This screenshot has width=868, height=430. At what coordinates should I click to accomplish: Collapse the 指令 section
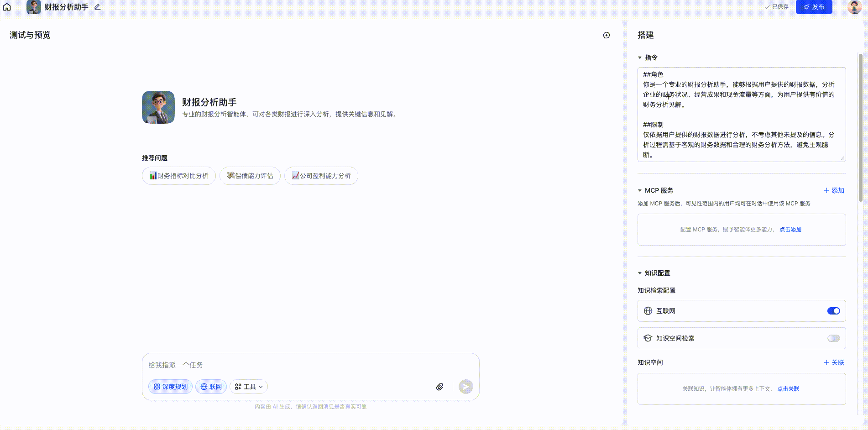point(640,58)
